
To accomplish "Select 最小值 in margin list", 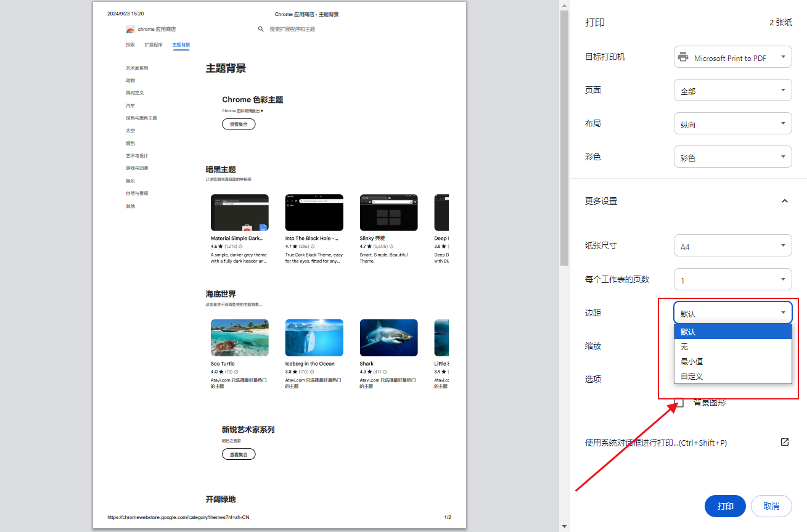I will coord(732,361).
